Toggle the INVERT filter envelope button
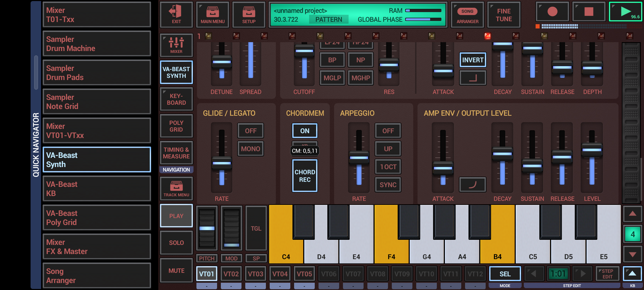Viewport: 644px width, 290px height. 473,60
